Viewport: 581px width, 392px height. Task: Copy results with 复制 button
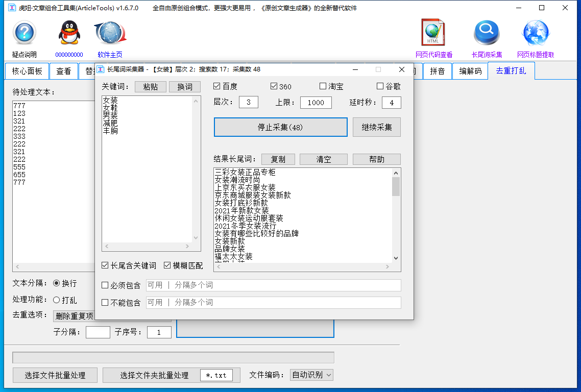point(278,159)
